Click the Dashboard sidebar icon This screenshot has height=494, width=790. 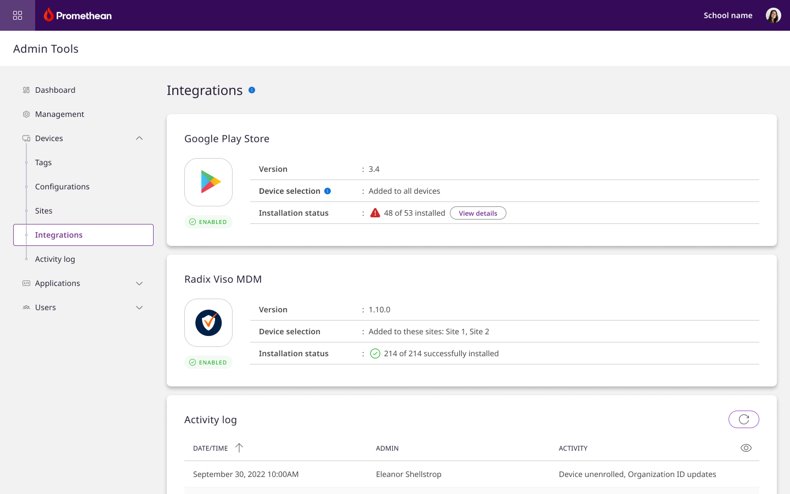pyautogui.click(x=26, y=90)
